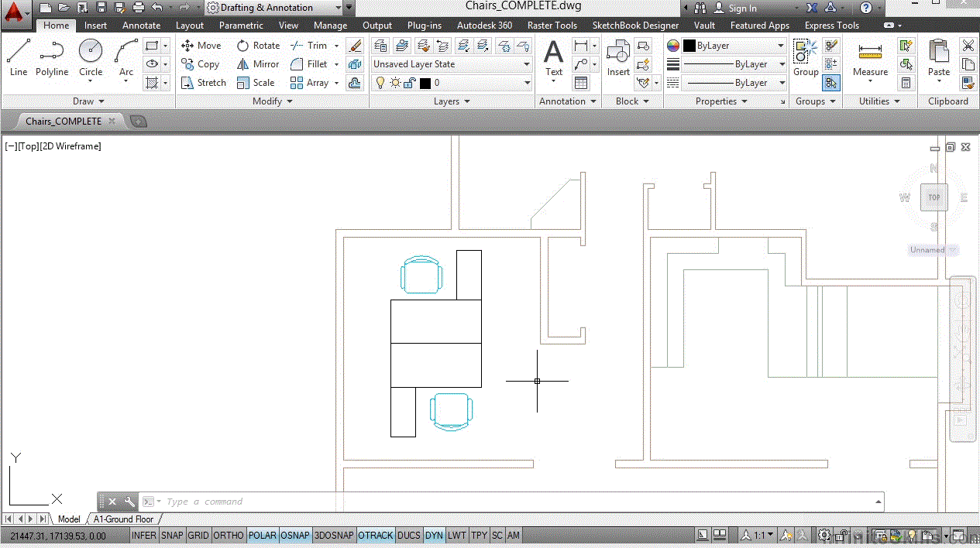Click the coordinates readout in status bar

[x=58, y=536]
